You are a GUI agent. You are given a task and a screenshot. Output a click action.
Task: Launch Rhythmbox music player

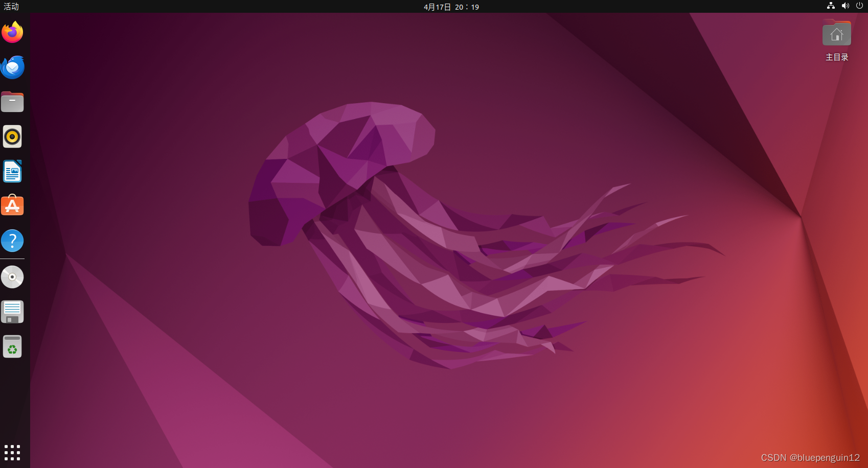(12, 136)
